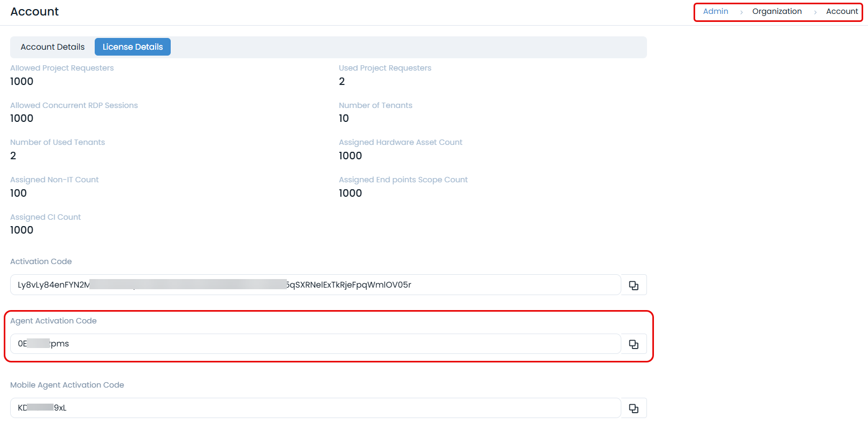Viewport: 868px width, 425px height.
Task: Click the Account page heading
Action: [35, 12]
